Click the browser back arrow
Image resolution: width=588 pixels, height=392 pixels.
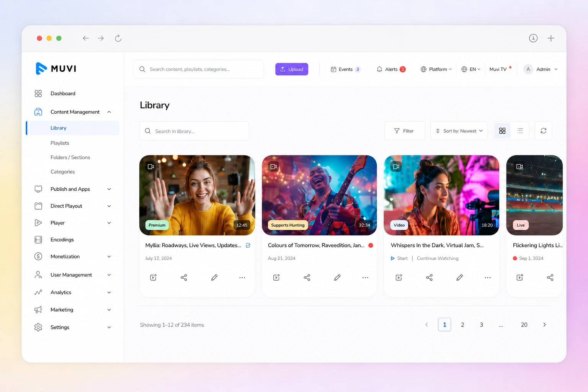pos(86,38)
